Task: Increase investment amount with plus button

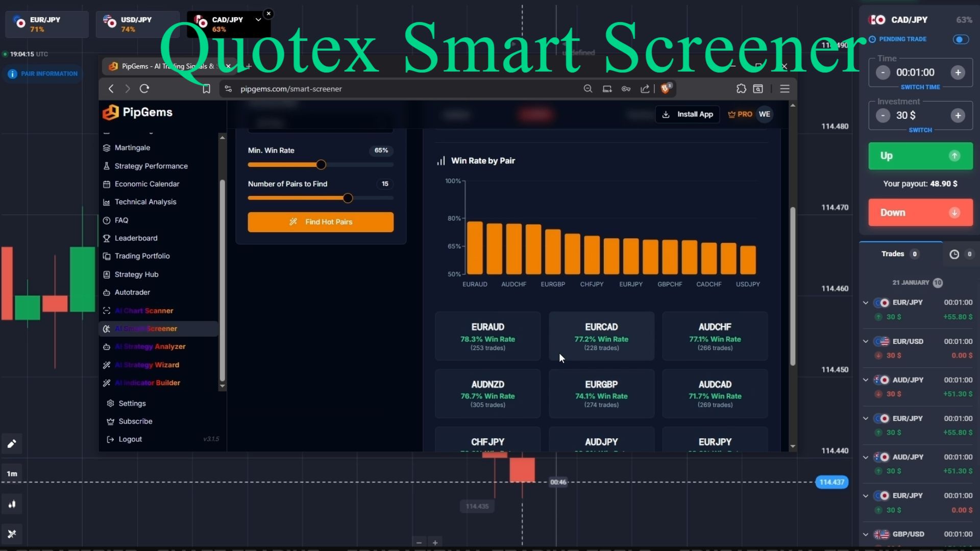Action: click(x=958, y=116)
